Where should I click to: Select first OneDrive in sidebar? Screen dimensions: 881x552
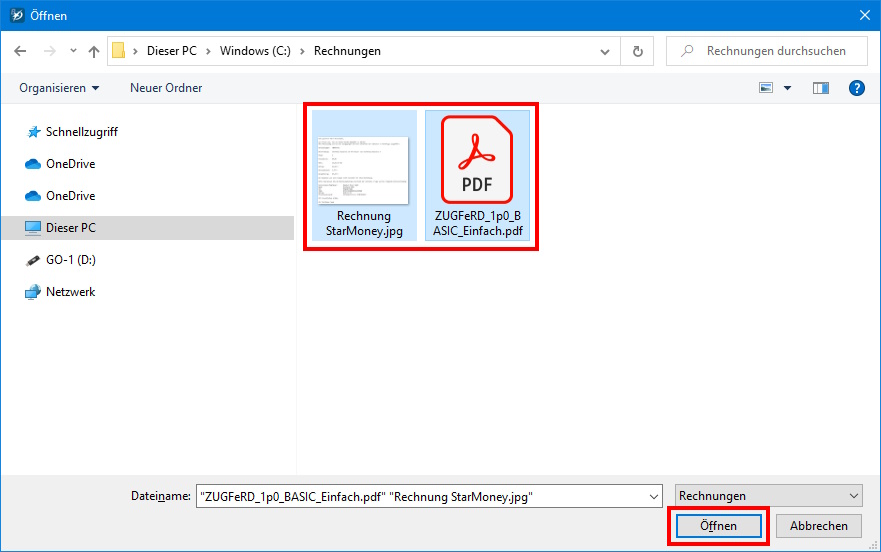[x=70, y=164]
